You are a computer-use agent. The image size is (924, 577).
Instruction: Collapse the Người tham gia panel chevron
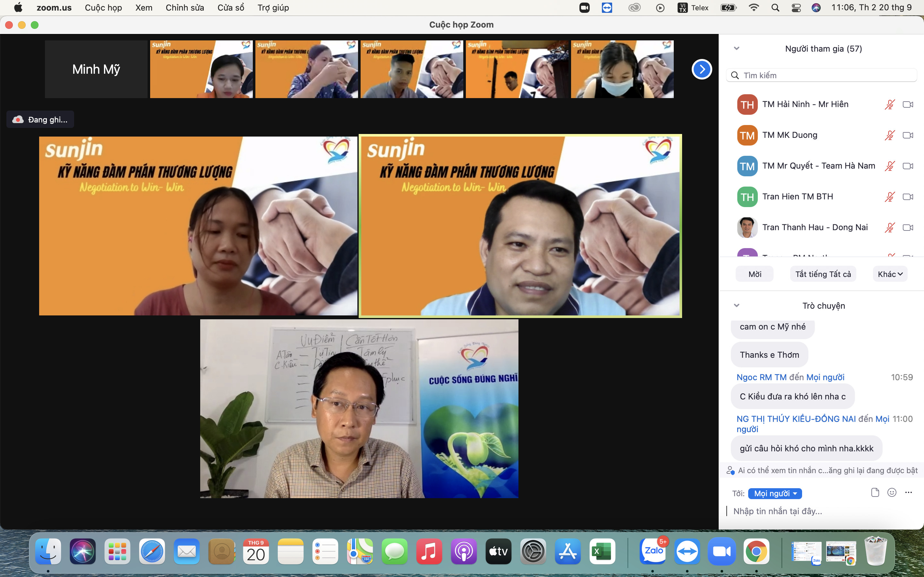tap(737, 48)
